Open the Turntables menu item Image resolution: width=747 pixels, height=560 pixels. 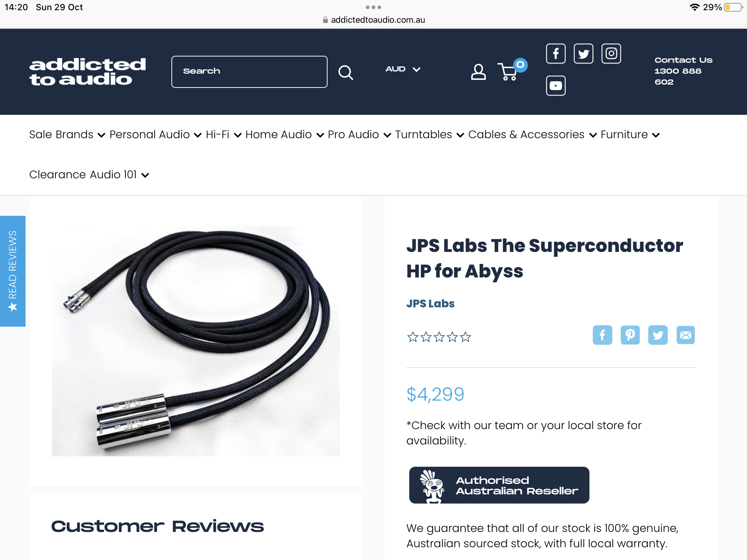coord(430,135)
